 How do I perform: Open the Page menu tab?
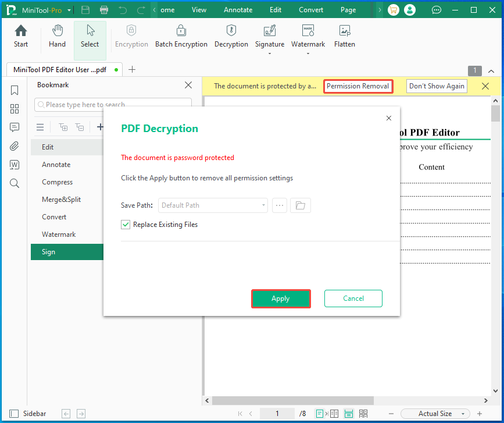coord(348,10)
